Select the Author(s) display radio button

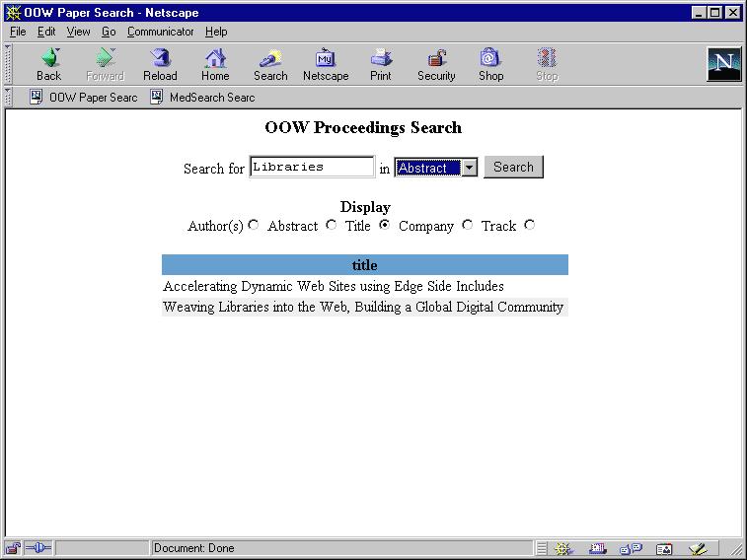[254, 225]
